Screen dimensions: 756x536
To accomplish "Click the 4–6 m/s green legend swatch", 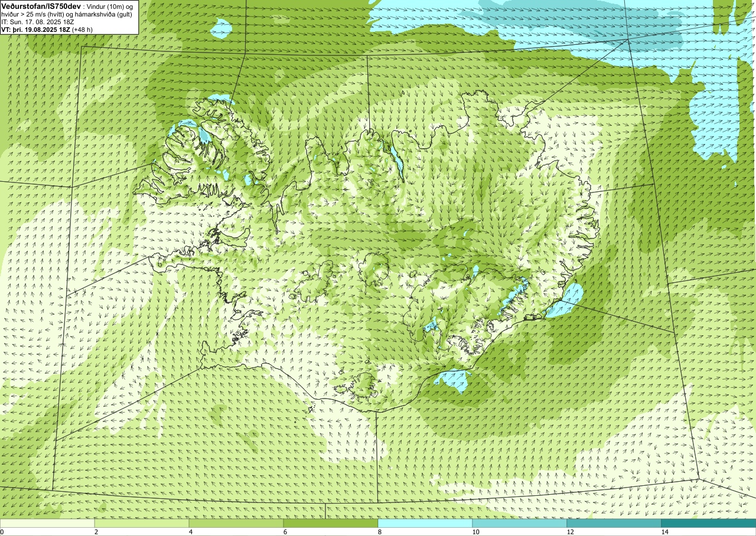I will coord(236,523).
